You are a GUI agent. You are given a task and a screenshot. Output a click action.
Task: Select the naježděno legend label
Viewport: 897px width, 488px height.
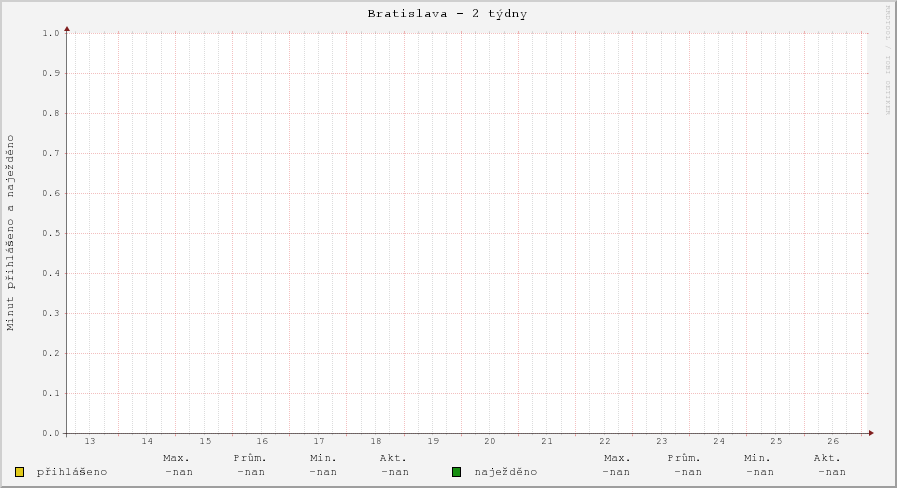(x=505, y=472)
